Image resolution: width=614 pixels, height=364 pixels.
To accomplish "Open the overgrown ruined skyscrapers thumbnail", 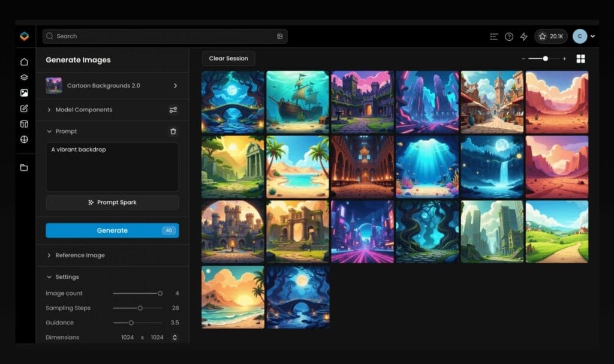I will (x=492, y=232).
